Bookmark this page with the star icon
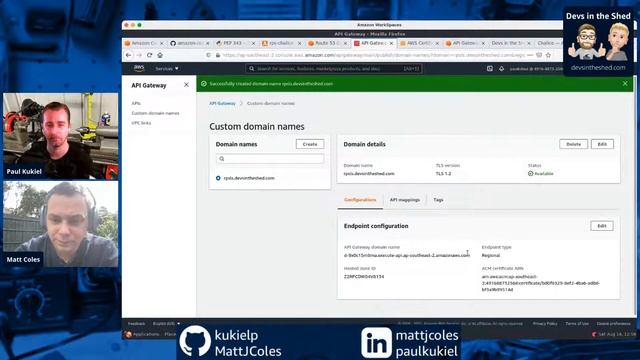This screenshot has height=360, width=640. (548, 55)
